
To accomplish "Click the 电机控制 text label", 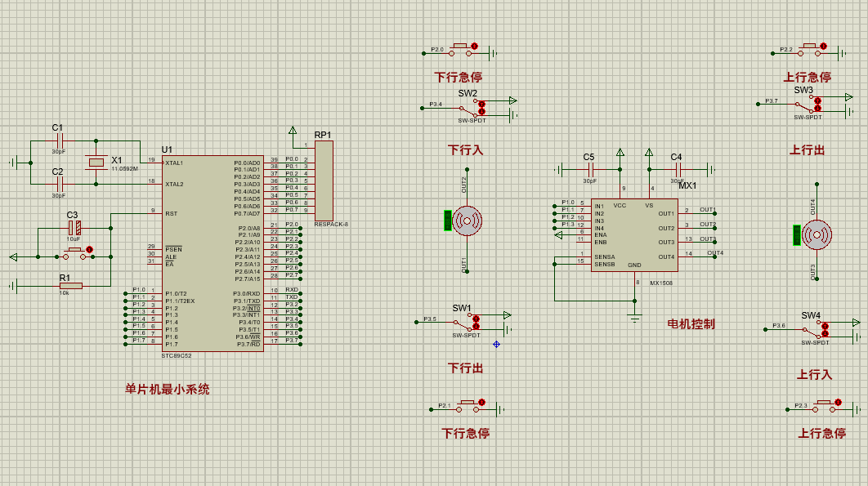I will coord(691,323).
